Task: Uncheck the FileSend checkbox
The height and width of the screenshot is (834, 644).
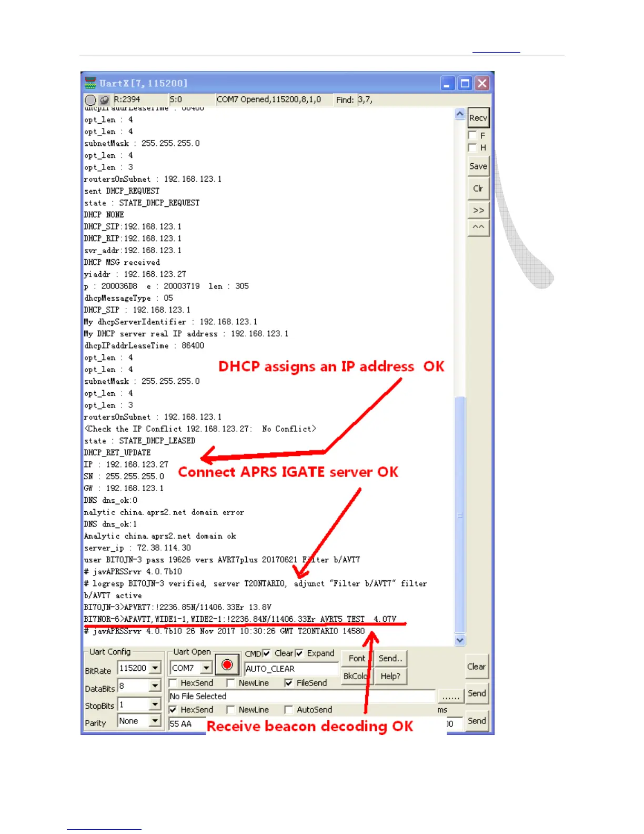Action: coord(288,683)
